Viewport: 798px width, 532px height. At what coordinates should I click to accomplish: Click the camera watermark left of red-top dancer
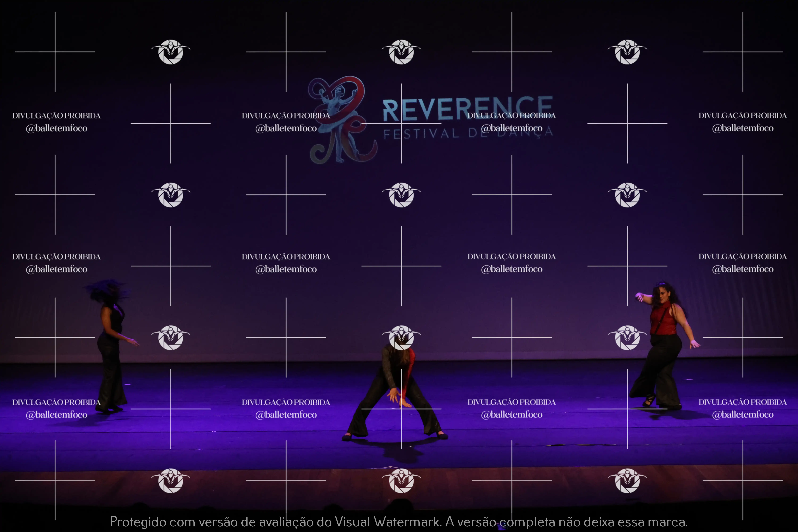627,337
